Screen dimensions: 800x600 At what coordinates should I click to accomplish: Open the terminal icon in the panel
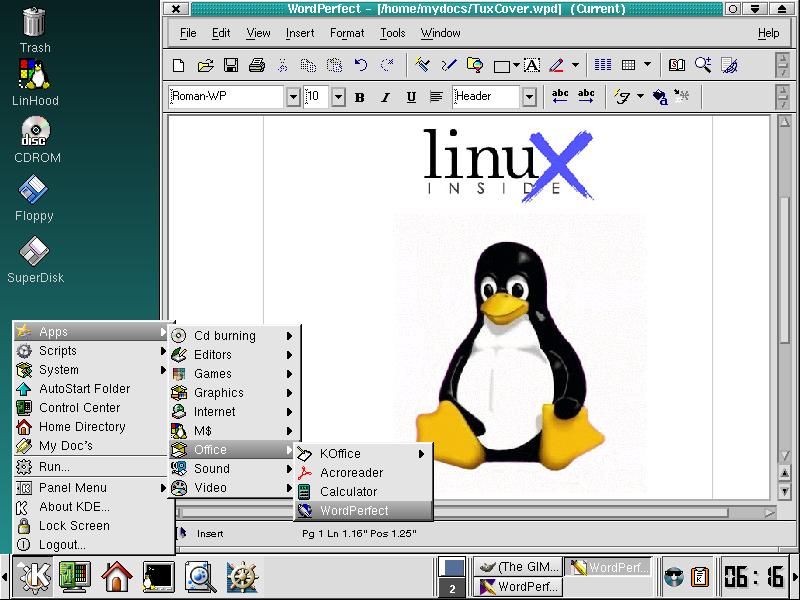click(x=158, y=576)
